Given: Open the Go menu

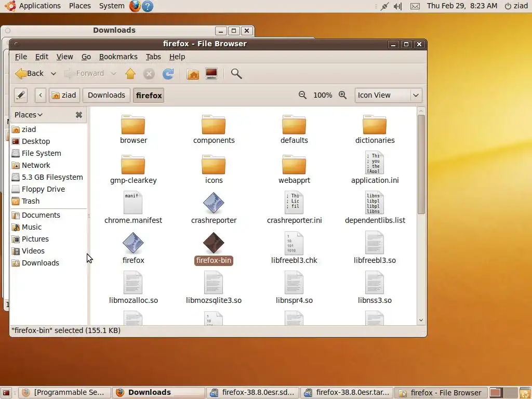Looking at the screenshot, I should click(86, 57).
